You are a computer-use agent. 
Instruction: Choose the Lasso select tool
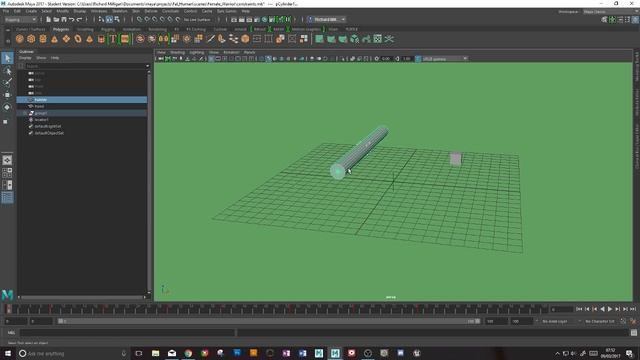click(7, 71)
